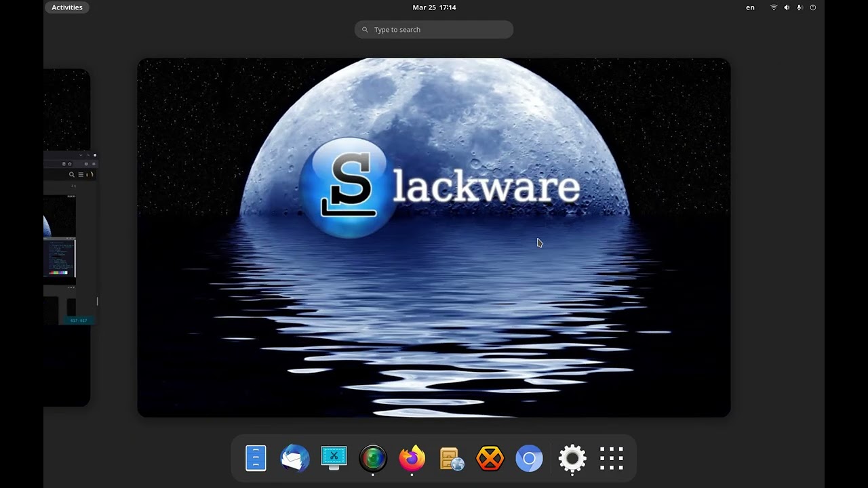The height and width of the screenshot is (488, 868).
Task: Click the volume speaker icon
Action: 787,7
